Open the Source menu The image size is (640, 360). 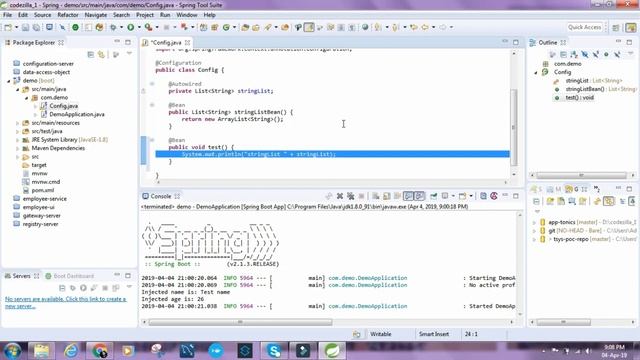(x=42, y=15)
